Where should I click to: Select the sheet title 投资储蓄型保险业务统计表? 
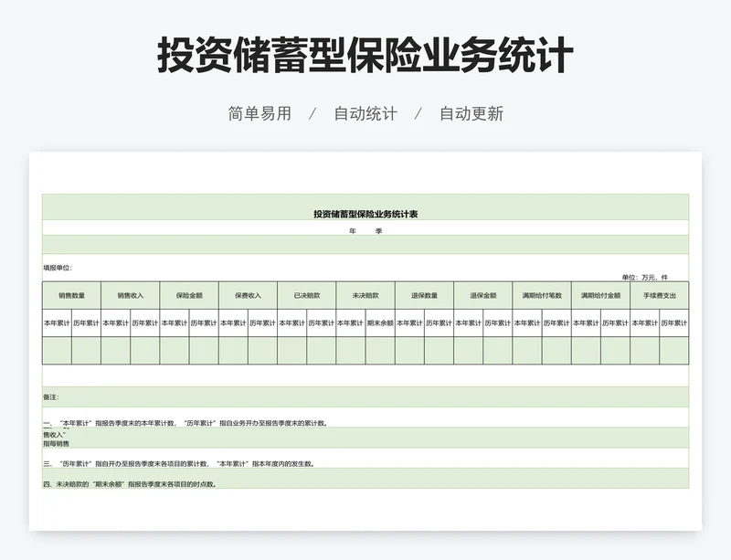(365, 214)
